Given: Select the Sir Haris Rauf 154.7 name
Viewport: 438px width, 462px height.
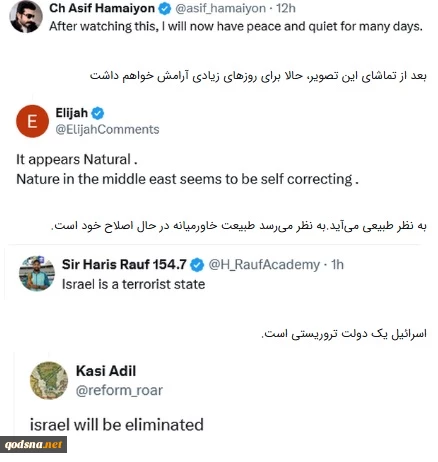Looking at the screenshot, I should pyautogui.click(x=124, y=265).
